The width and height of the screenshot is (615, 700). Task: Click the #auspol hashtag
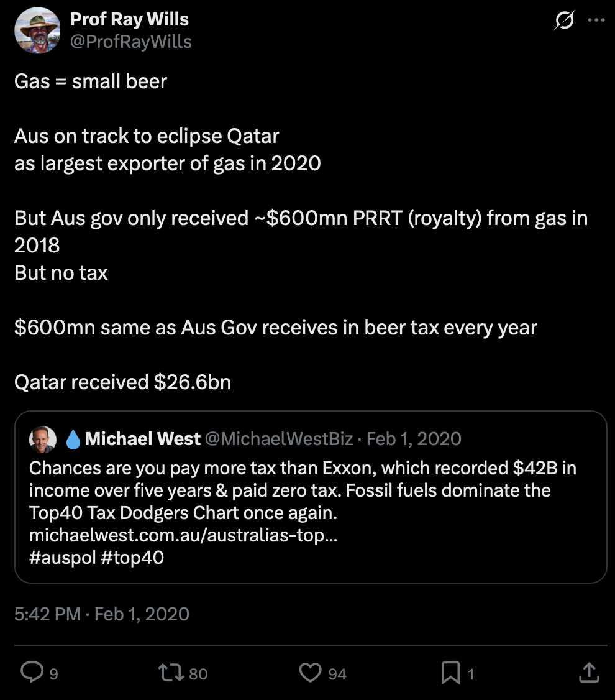point(62,557)
